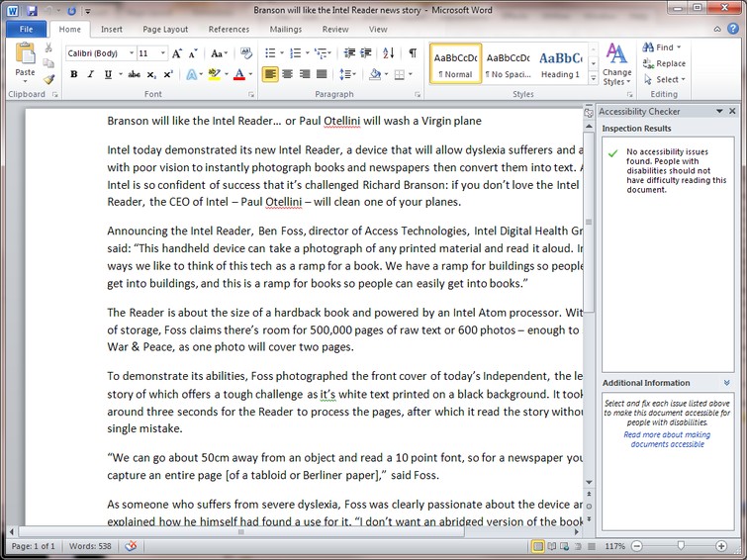Switch to the References tab

coord(229,29)
